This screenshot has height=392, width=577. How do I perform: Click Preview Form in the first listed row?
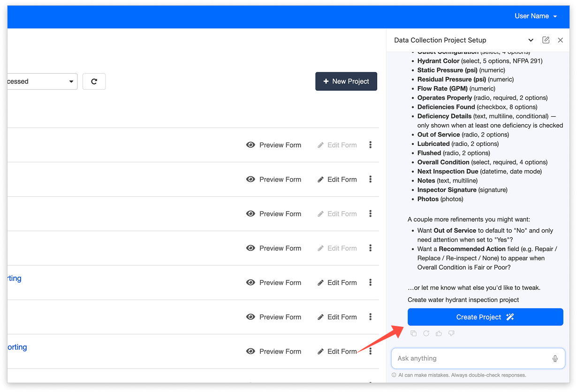274,145
